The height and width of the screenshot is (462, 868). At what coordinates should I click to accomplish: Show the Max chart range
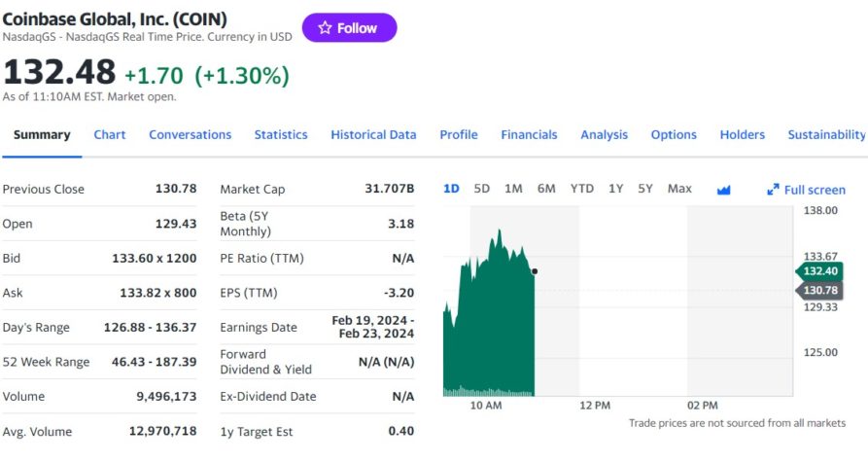click(x=679, y=189)
